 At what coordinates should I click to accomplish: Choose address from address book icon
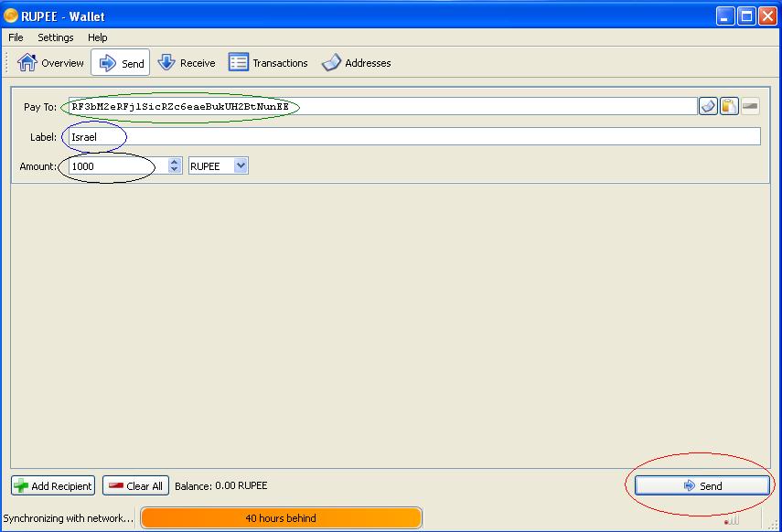[x=708, y=106]
